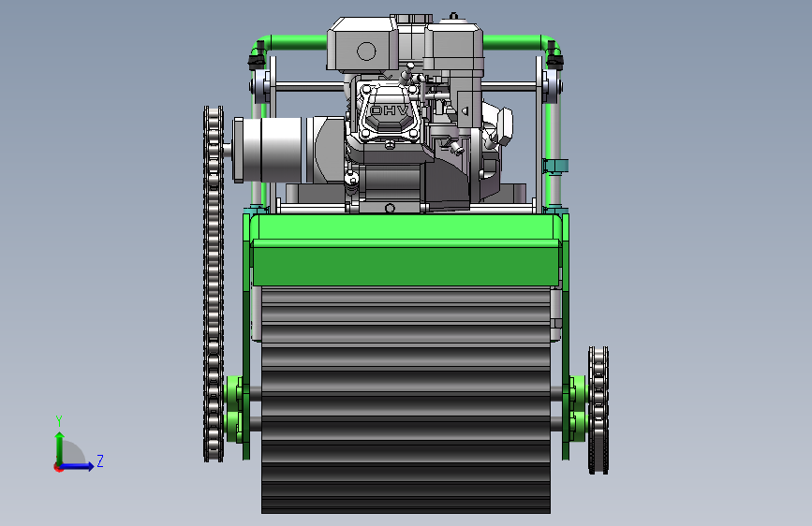Select the horizontal cross rod behind the engine
This screenshot has width=812, height=526.
309,85
